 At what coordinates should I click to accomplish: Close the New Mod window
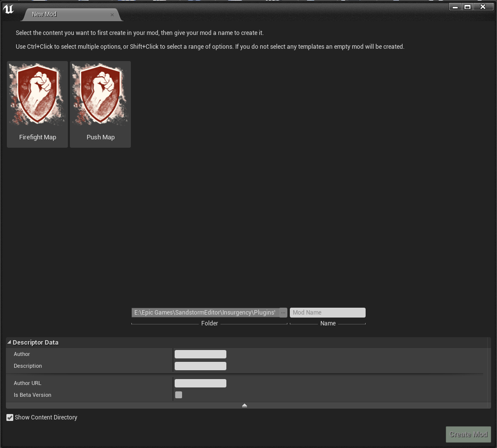483,7
